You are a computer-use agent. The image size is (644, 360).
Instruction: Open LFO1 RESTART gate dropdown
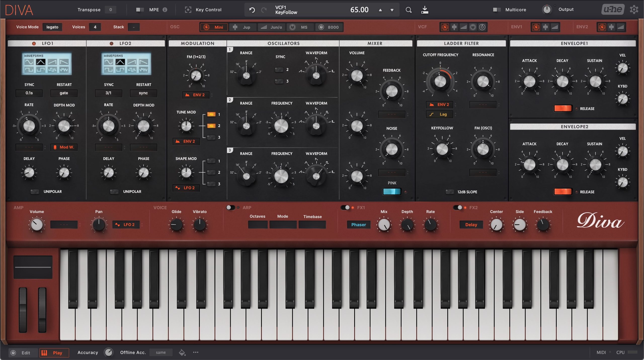click(x=64, y=93)
